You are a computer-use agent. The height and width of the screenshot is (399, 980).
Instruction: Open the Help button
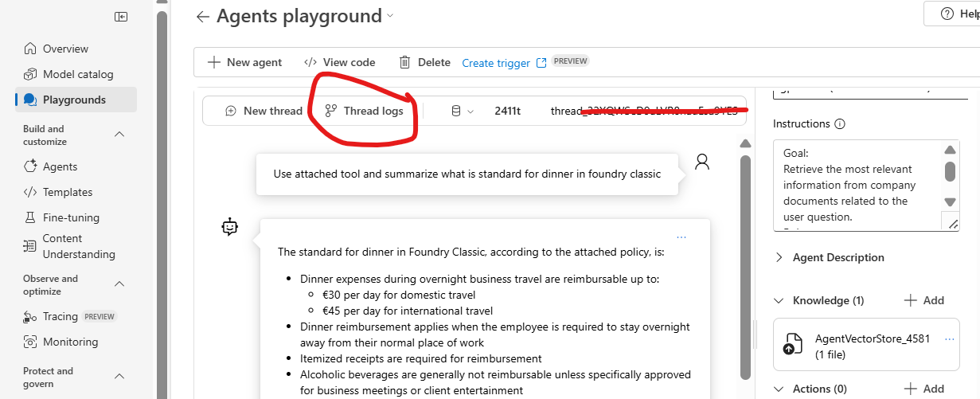point(952,14)
